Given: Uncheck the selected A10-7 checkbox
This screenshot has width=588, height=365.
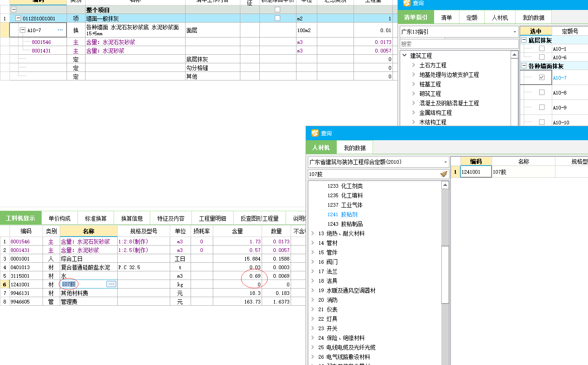Looking at the screenshot, I should (542, 78).
